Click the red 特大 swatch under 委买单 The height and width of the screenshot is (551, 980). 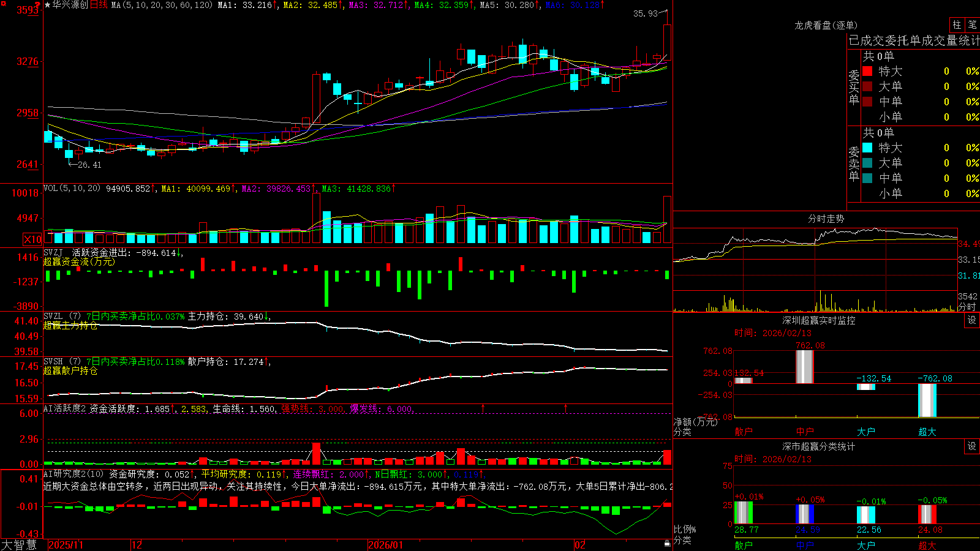point(867,71)
